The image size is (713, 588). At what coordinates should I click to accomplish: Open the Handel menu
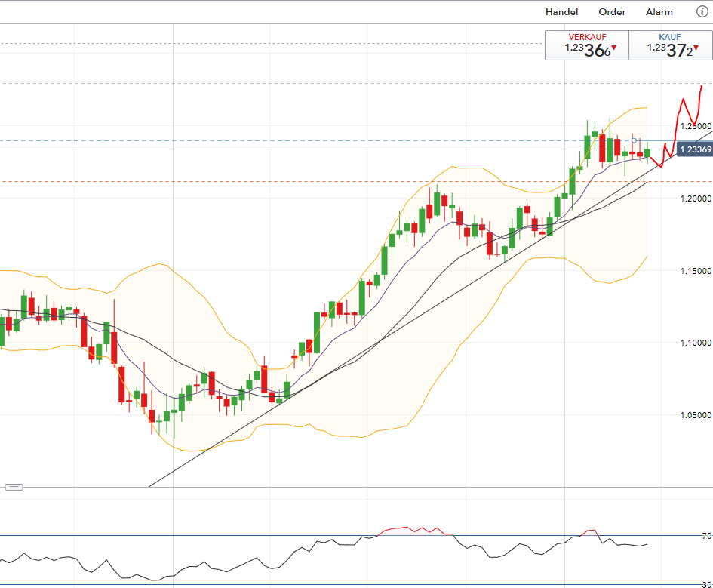(561, 12)
